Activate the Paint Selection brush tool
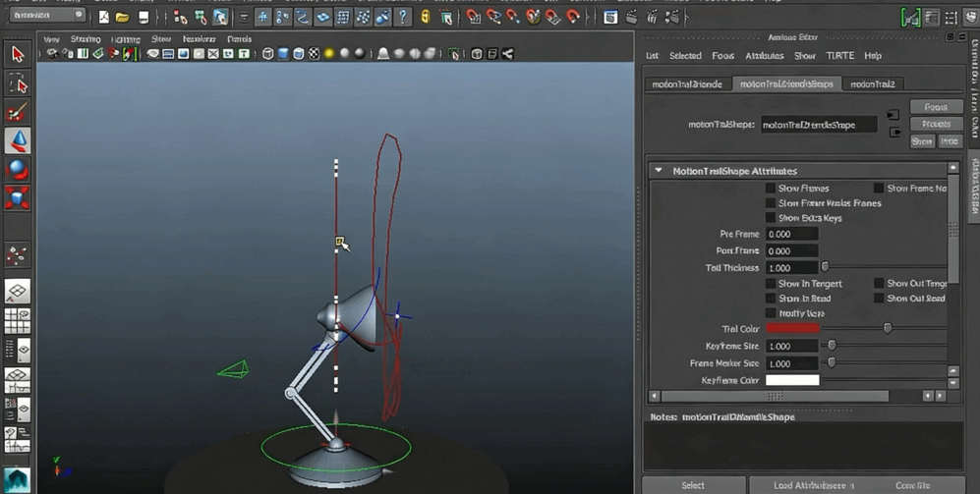This screenshot has width=980, height=494. coord(17,112)
